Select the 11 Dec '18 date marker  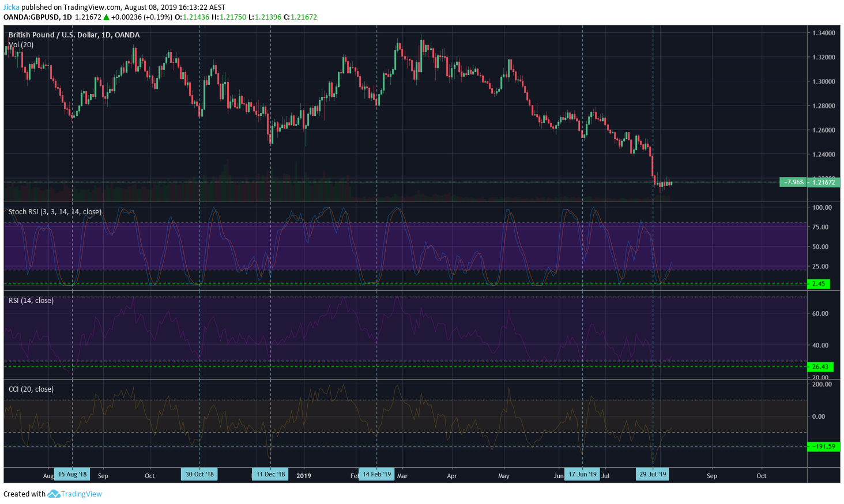coord(270,475)
